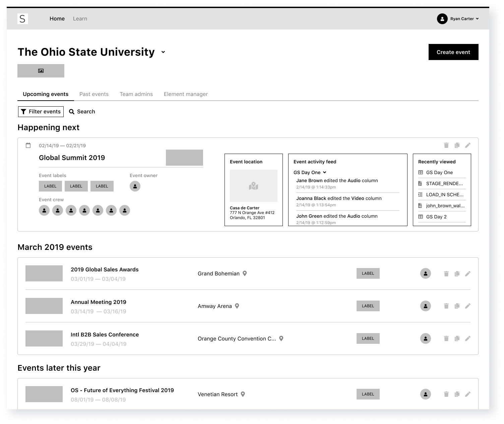Delete the Global Summit 2019 event
Screen dimensions: 504x424
(x=446, y=145)
